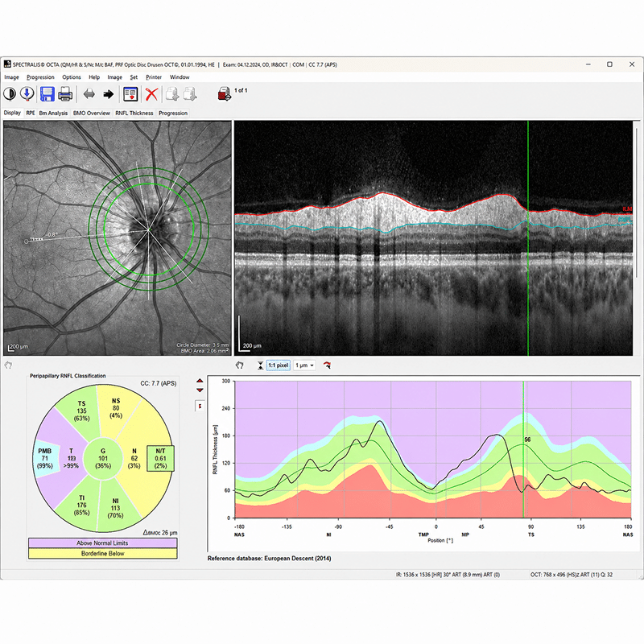The height and width of the screenshot is (644, 644).
Task: Click the contrast half-circle toolbar icon
Action: coord(10,94)
